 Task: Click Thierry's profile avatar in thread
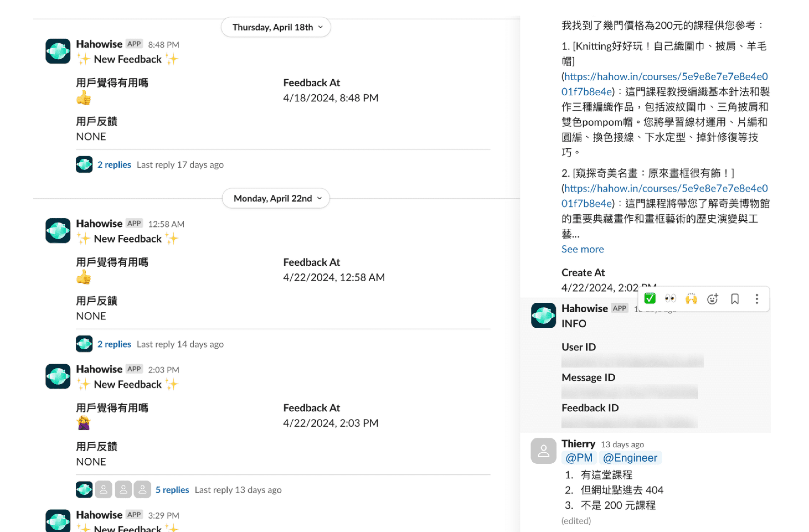coord(543,451)
